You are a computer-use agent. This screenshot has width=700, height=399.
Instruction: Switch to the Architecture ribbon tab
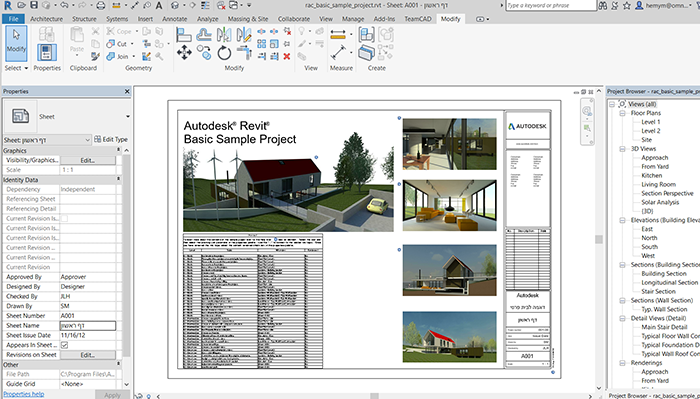tap(46, 19)
